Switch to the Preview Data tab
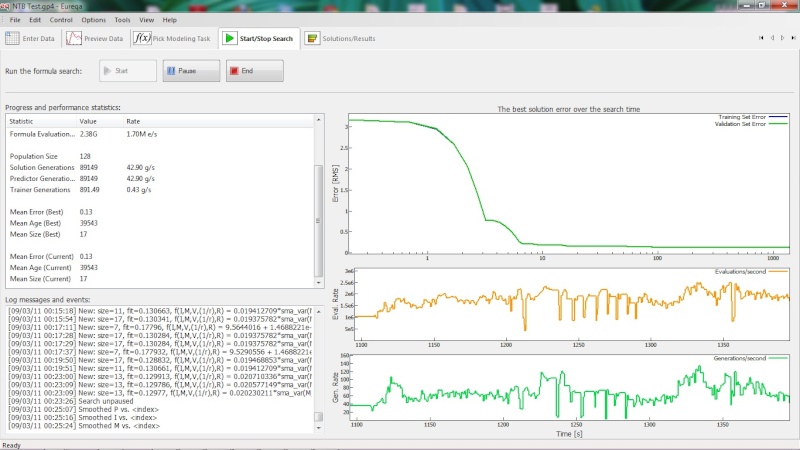 (95, 38)
